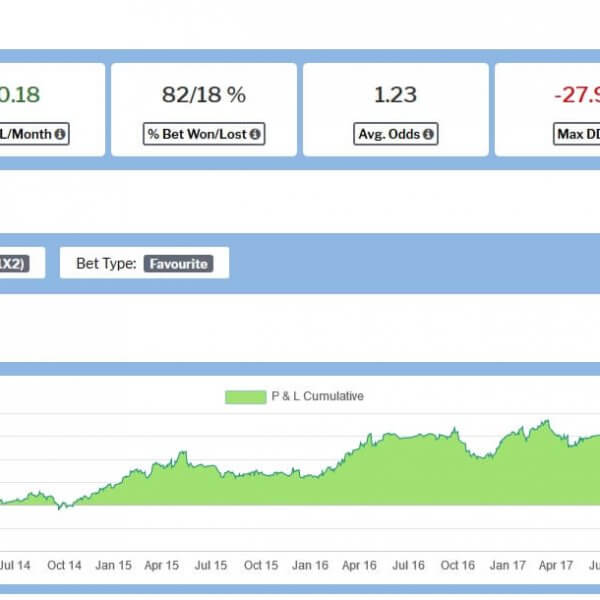Viewport: 600px width, 600px height.
Task: Click info icon beside 'Avg. Odds'
Action: pos(428,134)
